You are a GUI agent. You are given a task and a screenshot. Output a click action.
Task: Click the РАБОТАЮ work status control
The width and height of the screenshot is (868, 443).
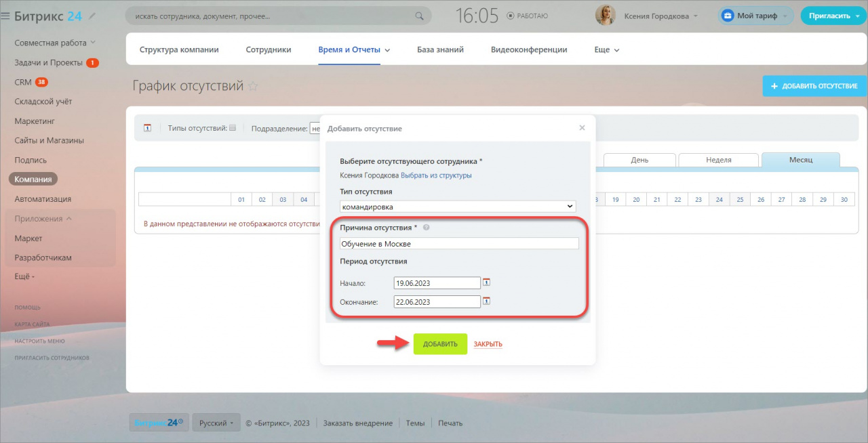(528, 16)
